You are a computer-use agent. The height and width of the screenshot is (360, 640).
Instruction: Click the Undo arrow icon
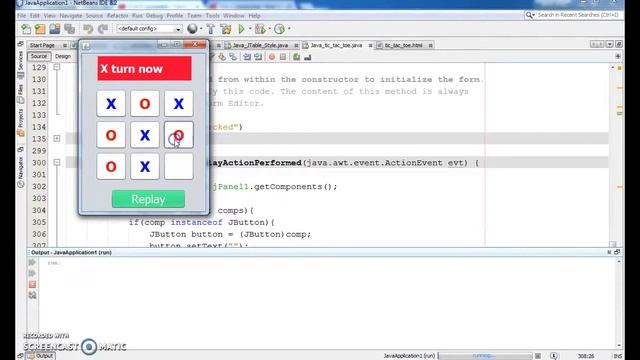pyautogui.click(x=88, y=29)
